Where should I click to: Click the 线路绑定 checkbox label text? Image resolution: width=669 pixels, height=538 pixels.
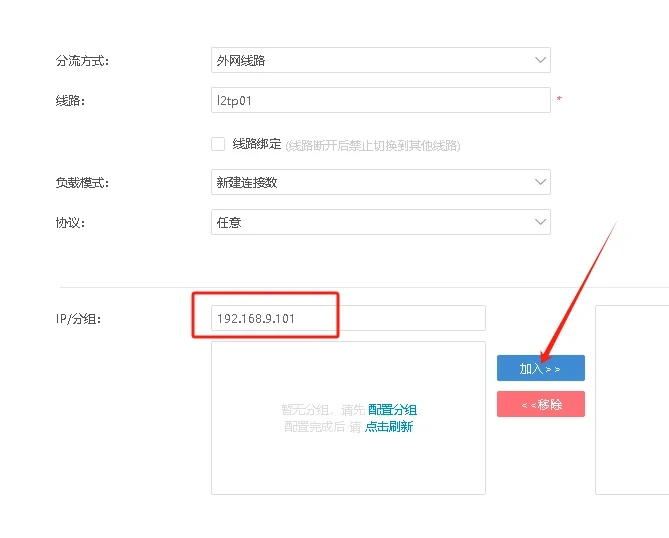tap(256, 144)
